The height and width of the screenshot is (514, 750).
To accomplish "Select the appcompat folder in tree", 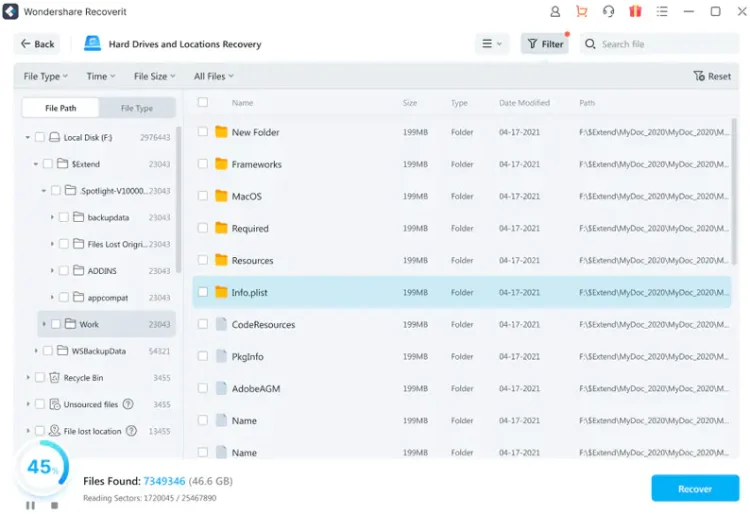I will click(x=107, y=298).
